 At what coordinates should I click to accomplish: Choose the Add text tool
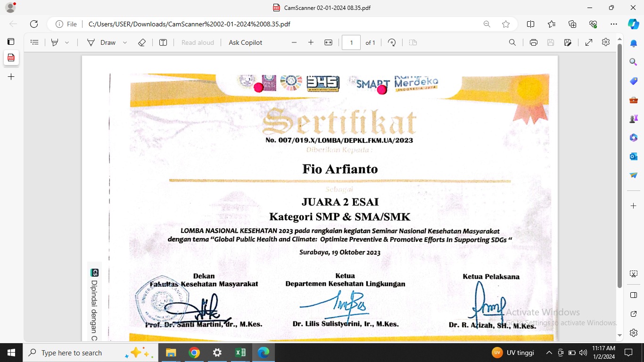(x=163, y=42)
